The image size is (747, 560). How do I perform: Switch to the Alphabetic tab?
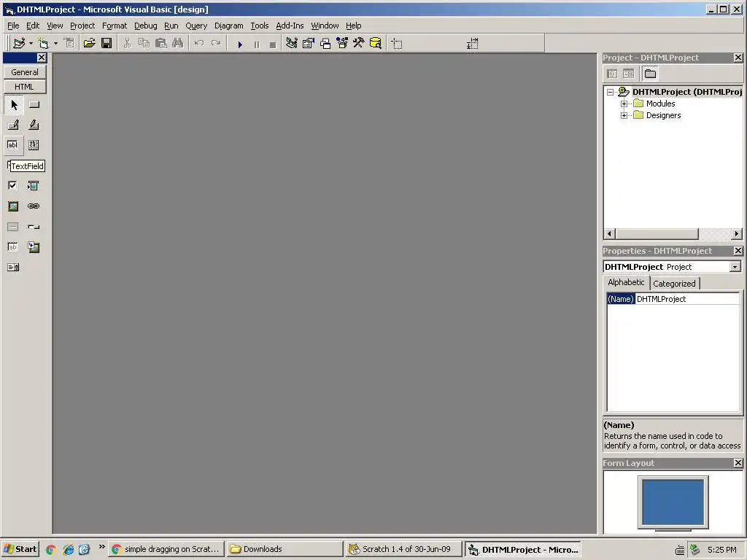tap(626, 282)
